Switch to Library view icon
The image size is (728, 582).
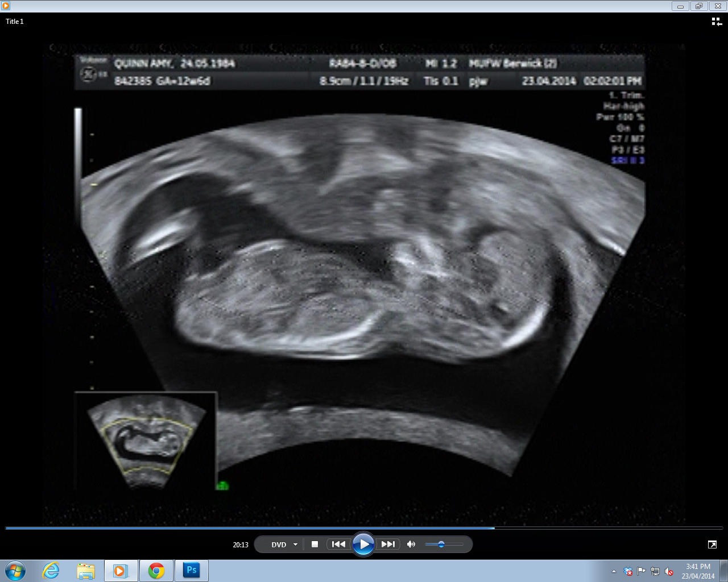tap(716, 22)
